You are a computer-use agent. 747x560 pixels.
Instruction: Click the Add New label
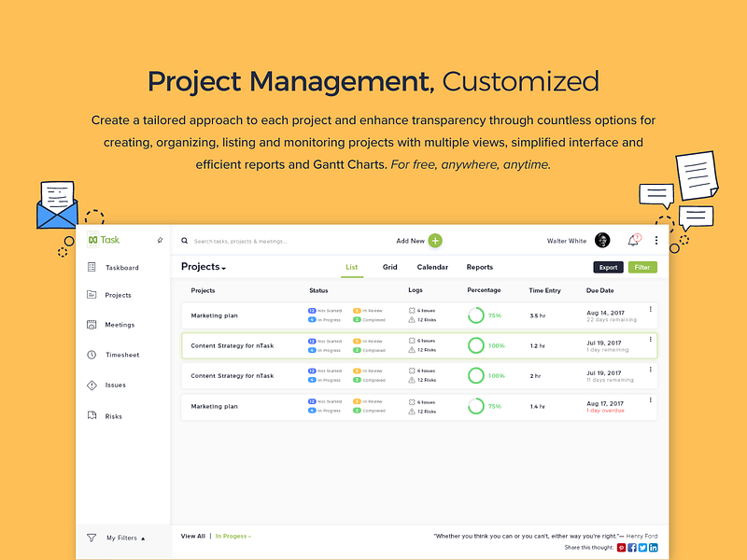point(410,241)
